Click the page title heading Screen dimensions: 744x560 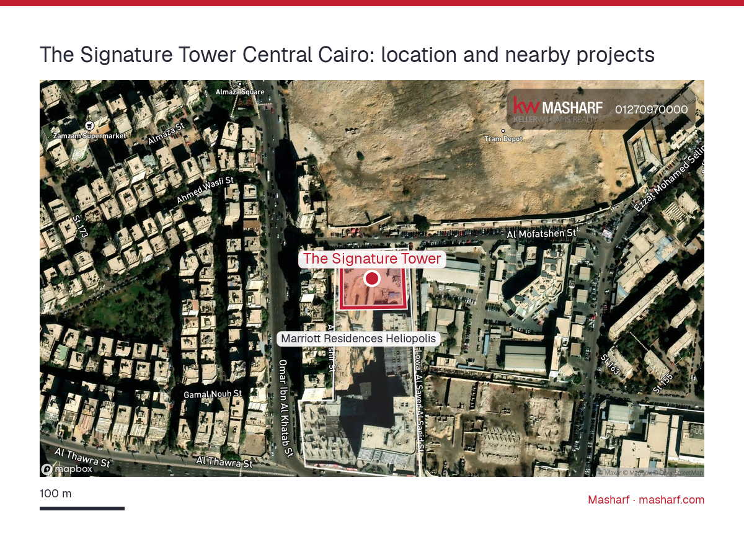click(347, 55)
